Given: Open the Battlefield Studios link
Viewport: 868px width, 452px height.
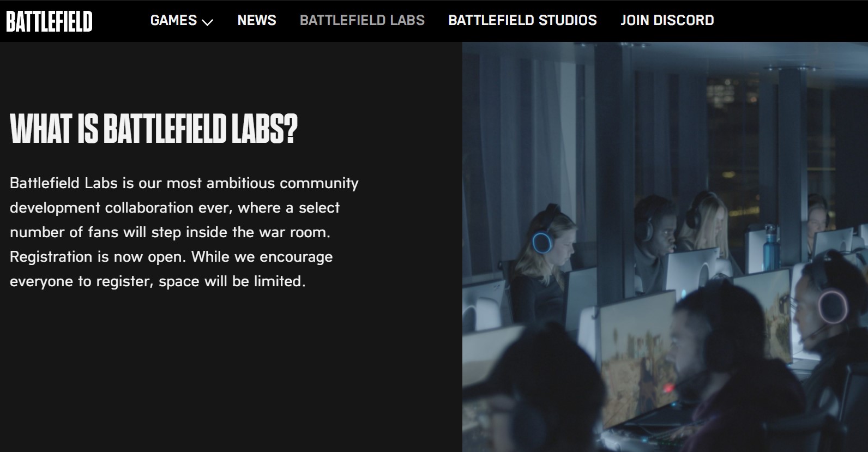Looking at the screenshot, I should point(522,20).
